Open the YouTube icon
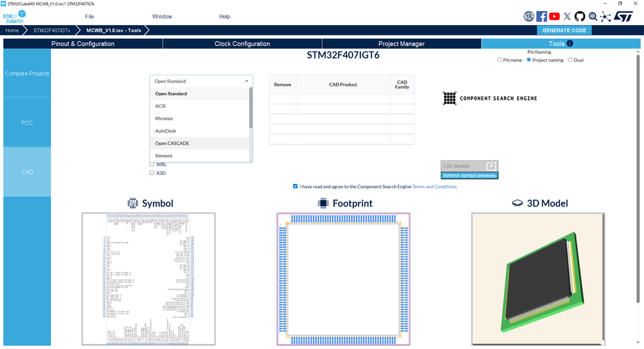This screenshot has height=349, width=644. [x=554, y=16]
